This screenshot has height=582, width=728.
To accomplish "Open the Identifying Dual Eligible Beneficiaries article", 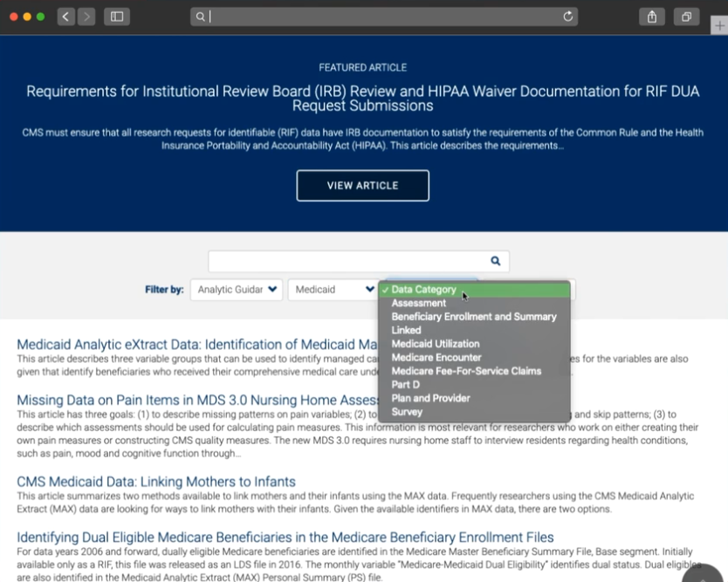I will click(286, 536).
